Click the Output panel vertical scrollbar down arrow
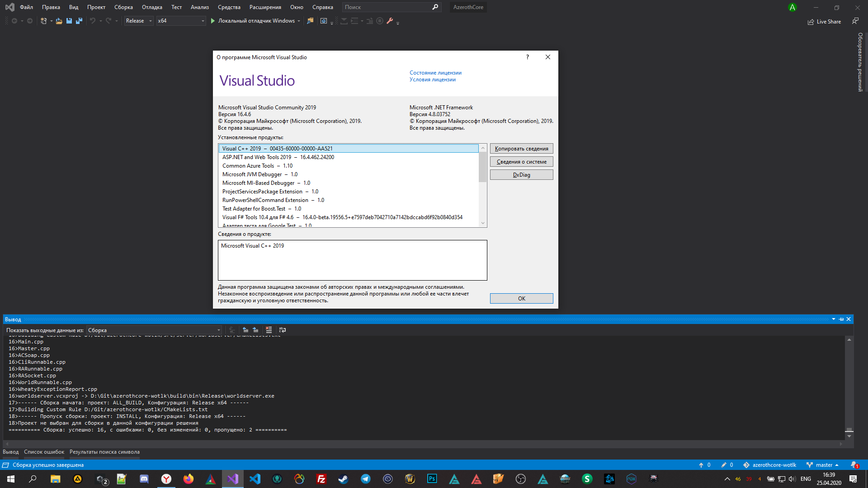Viewport: 868px width, 488px height. click(x=849, y=436)
